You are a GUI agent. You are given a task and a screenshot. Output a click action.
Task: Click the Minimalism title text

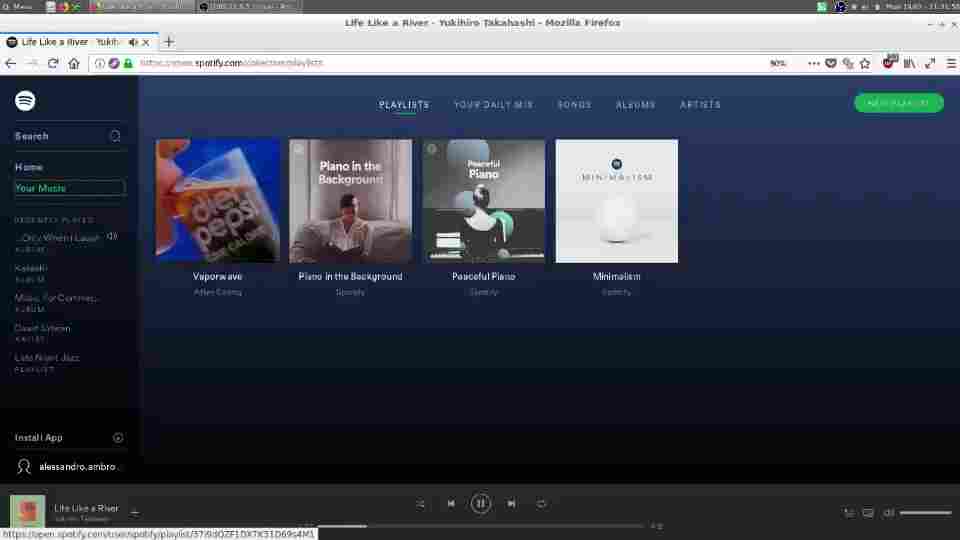617,276
